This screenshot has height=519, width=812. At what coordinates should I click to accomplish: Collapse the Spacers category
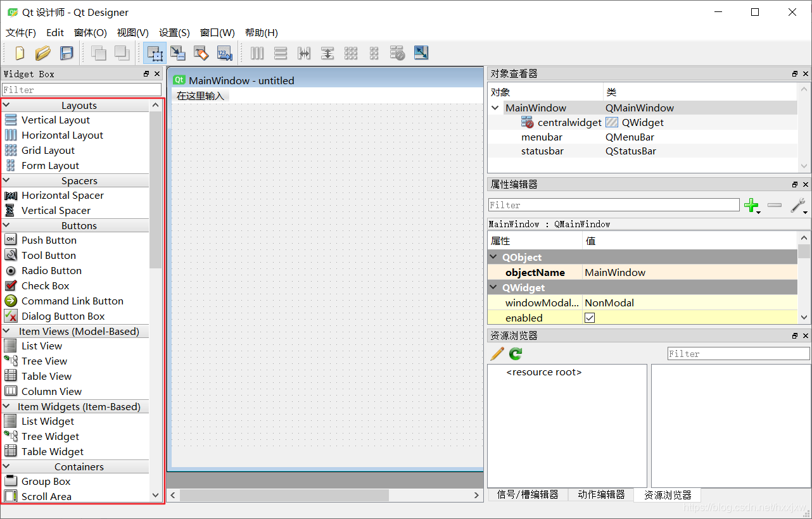point(6,180)
